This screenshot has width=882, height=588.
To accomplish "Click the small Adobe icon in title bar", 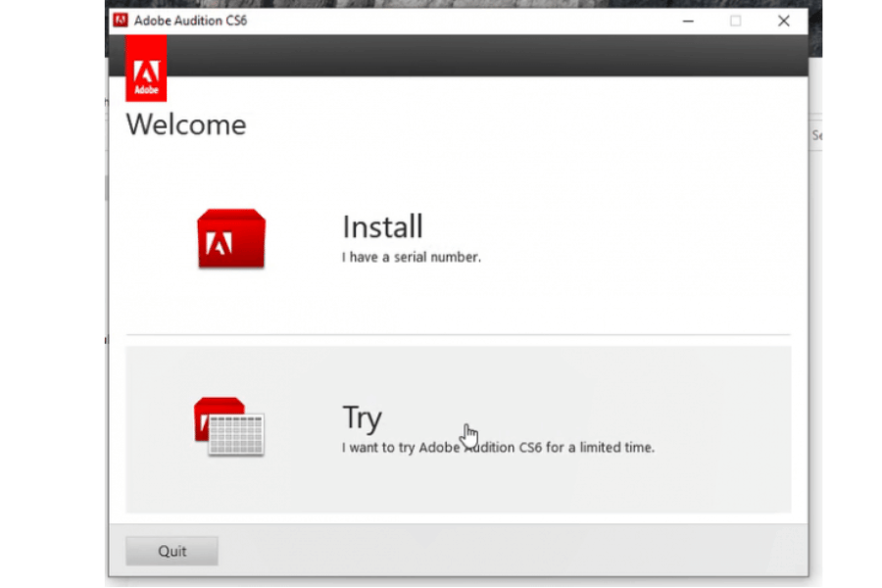I will [120, 21].
